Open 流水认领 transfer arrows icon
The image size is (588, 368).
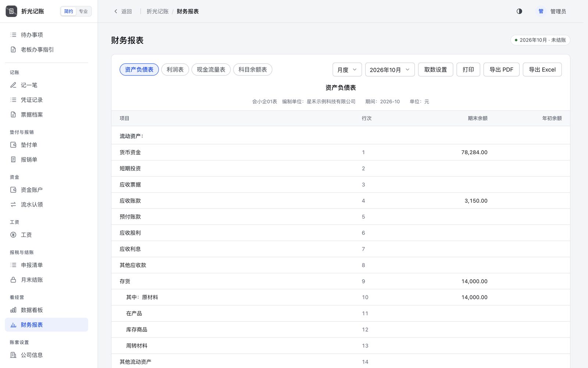[13, 204]
